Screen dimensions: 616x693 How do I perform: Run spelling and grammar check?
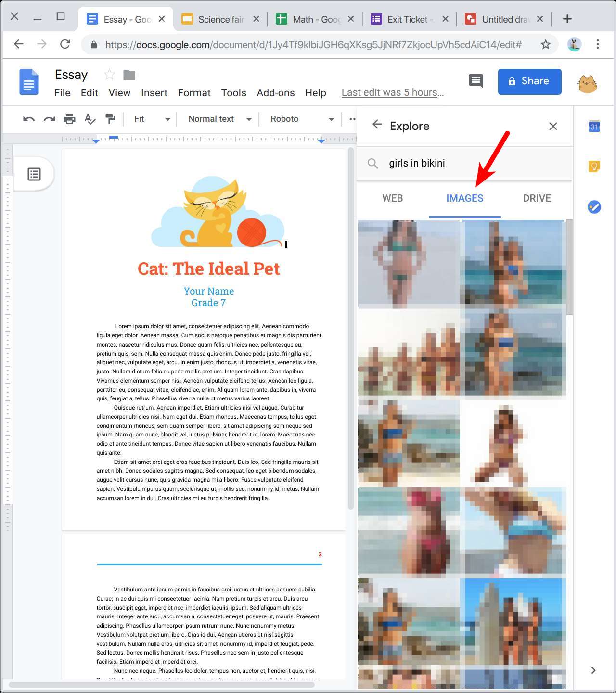coord(90,119)
